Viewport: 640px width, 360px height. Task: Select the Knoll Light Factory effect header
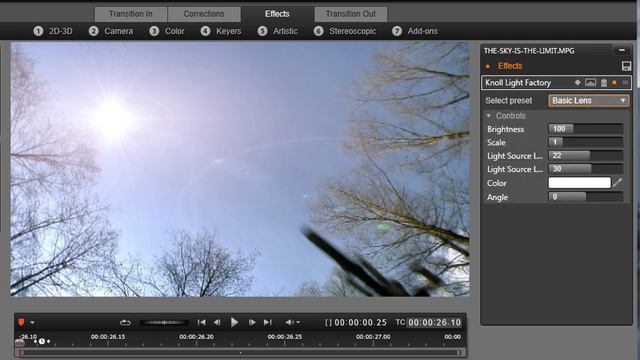point(557,82)
